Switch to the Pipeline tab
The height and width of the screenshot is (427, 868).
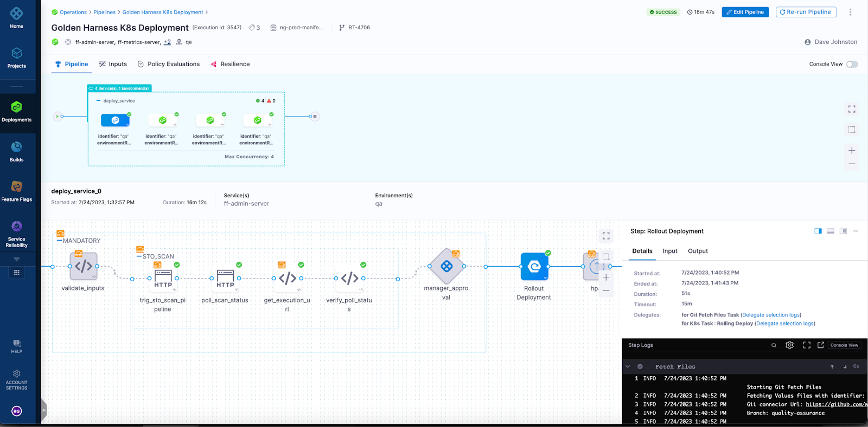coord(72,64)
